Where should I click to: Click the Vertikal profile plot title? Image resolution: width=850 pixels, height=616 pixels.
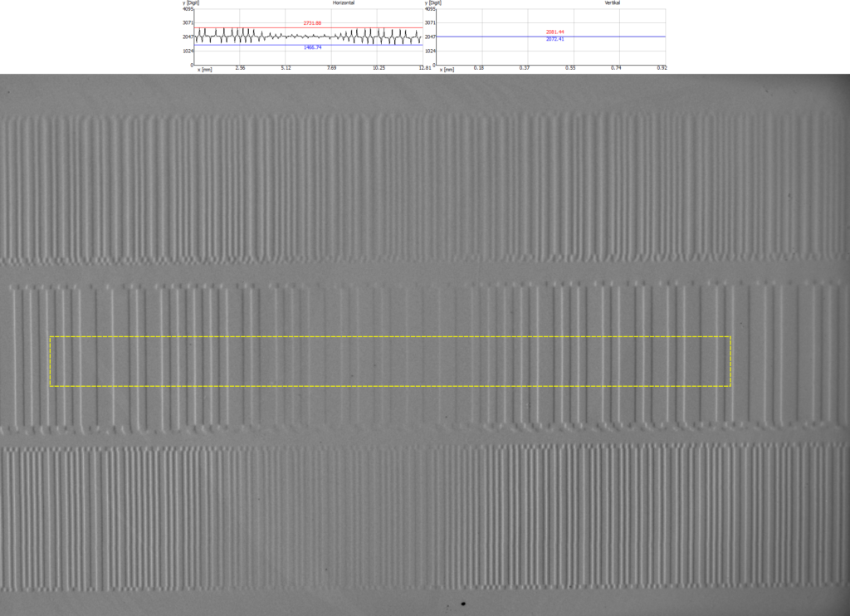613,2
